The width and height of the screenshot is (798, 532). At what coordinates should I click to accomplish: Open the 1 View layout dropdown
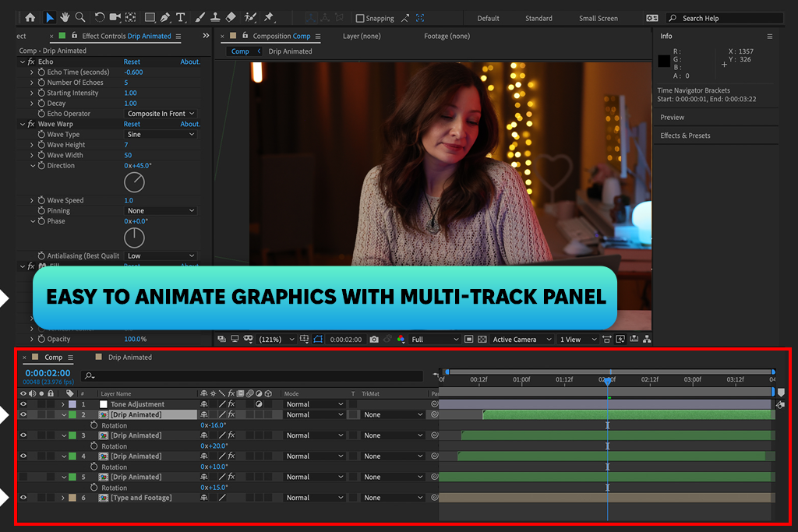(x=578, y=340)
